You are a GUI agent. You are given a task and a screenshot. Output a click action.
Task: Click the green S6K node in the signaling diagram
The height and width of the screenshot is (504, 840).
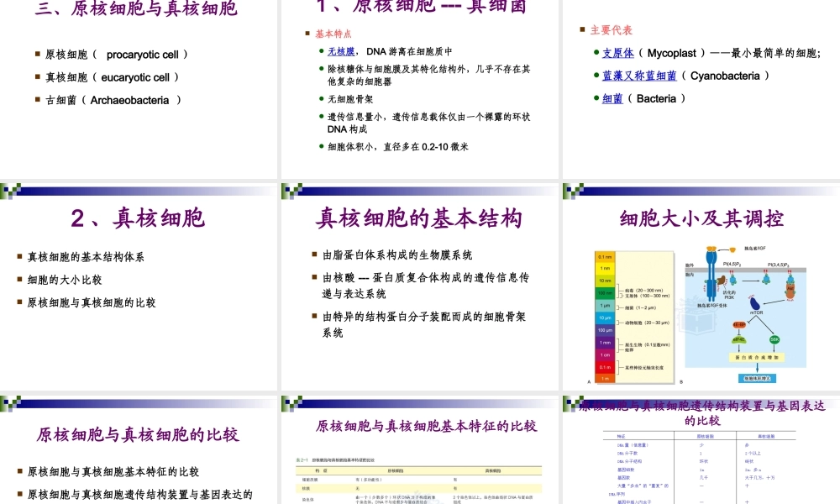click(774, 339)
